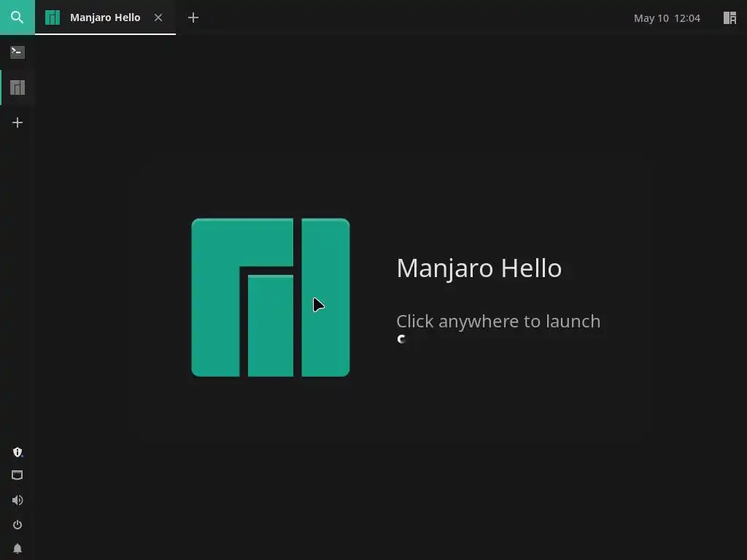Toggle the layout switcher icon at top right

[729, 17]
